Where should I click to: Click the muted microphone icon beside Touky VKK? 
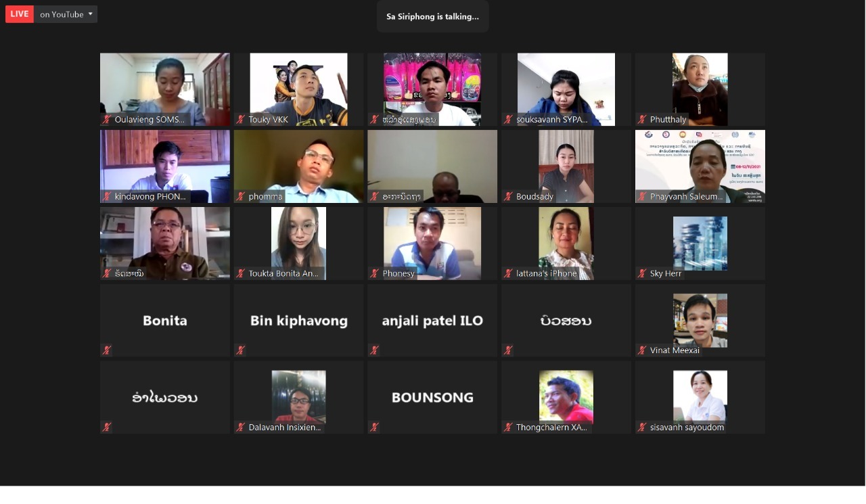(x=241, y=120)
